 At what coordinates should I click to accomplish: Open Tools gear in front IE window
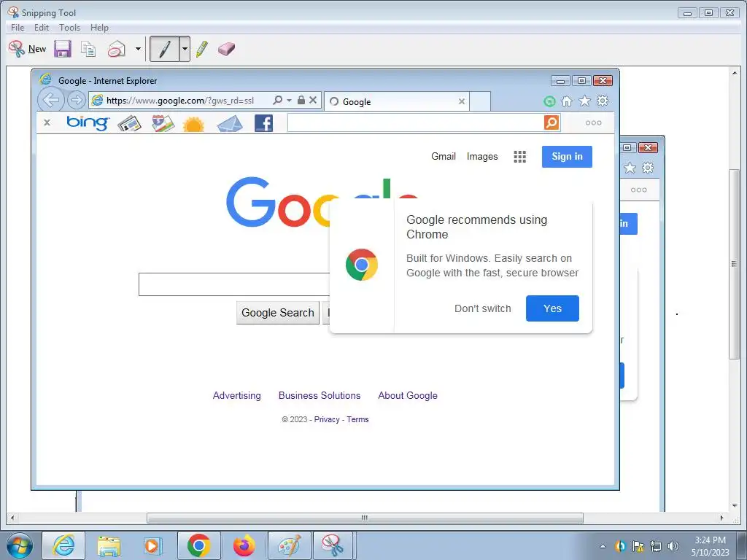pyautogui.click(x=603, y=101)
